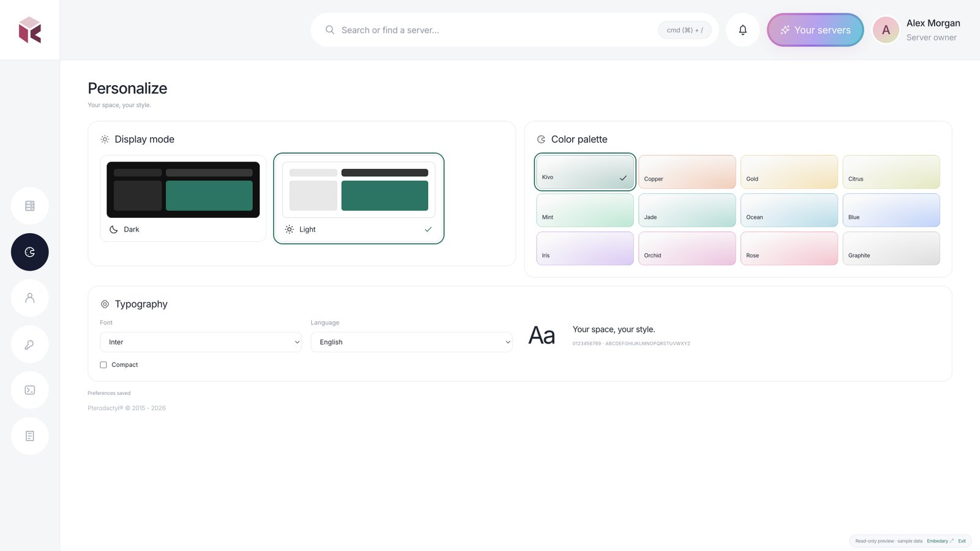Choose the Iris color palette

(585, 249)
